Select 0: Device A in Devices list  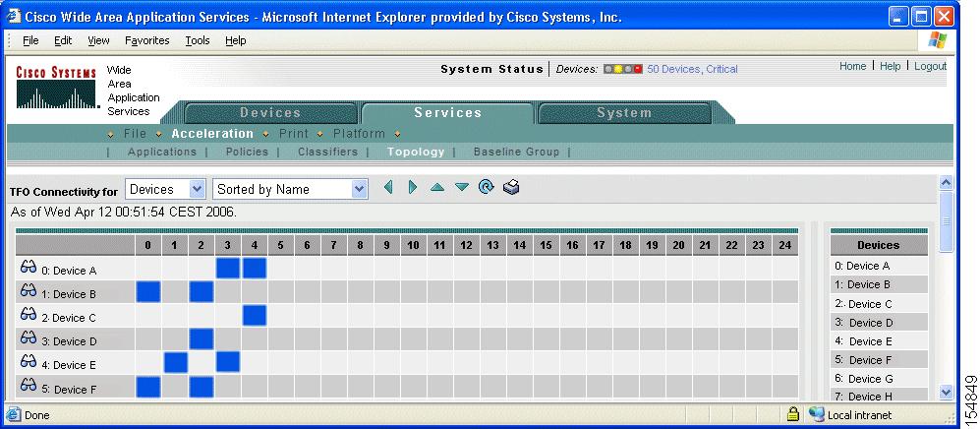click(879, 266)
